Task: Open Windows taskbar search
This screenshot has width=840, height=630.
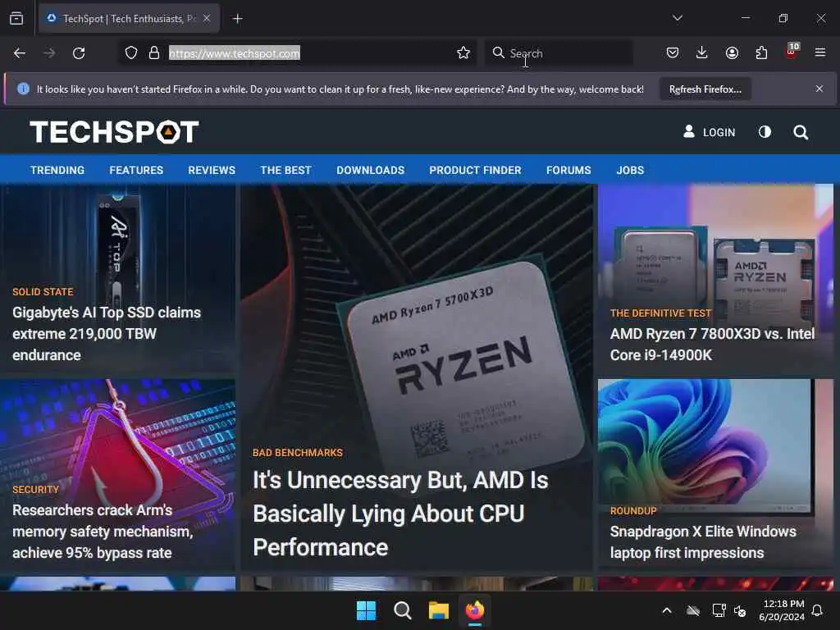Action: [x=402, y=610]
